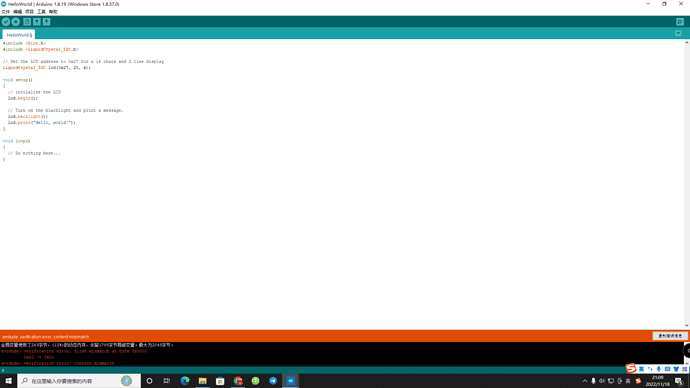The width and height of the screenshot is (690, 388).
Task: Open Telegram from the taskbar
Action: [273, 381]
